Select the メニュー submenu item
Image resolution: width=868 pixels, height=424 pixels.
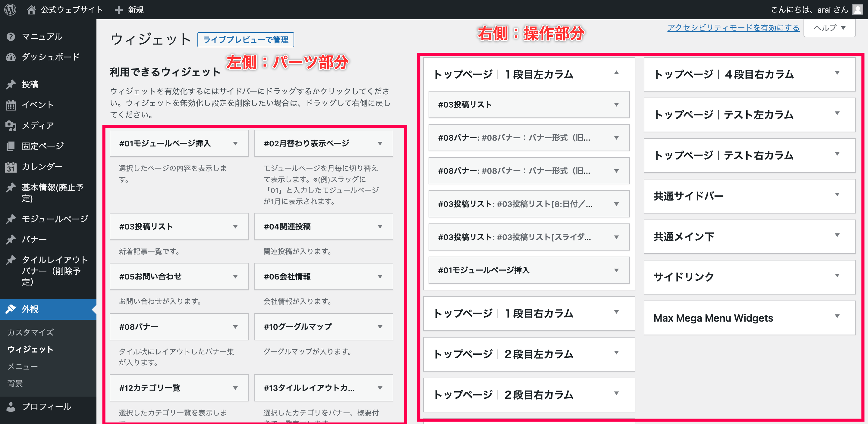click(23, 366)
